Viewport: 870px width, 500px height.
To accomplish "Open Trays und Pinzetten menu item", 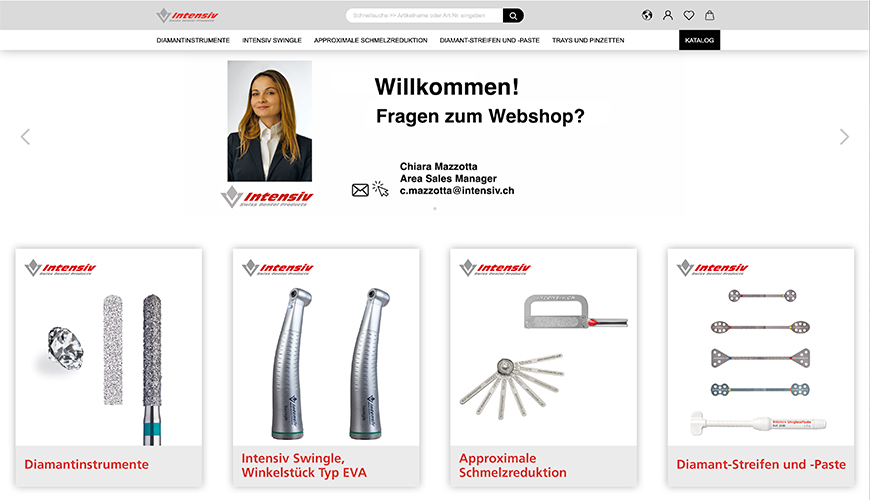I will coord(588,41).
